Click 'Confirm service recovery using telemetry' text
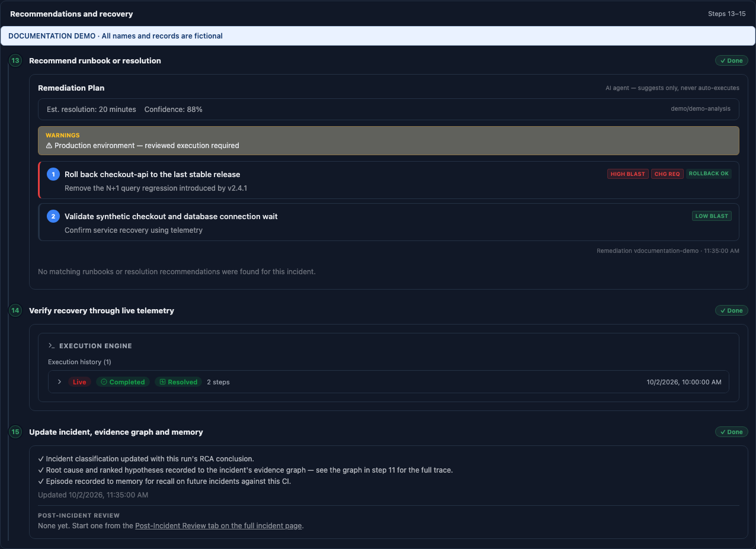This screenshot has width=756, height=549. 133,230
